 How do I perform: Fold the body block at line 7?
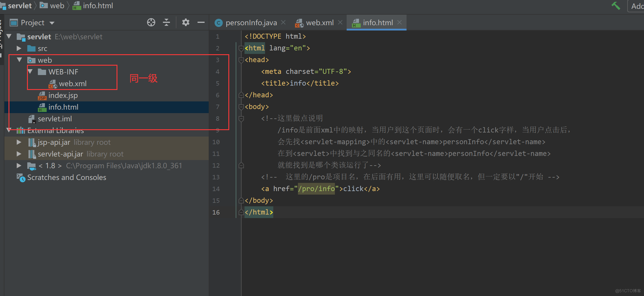click(241, 107)
